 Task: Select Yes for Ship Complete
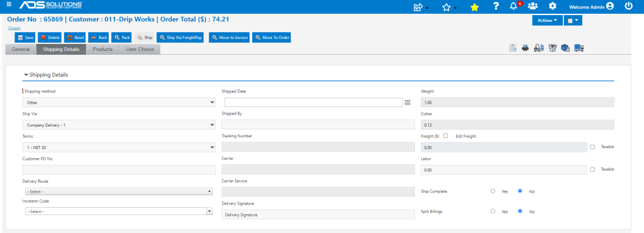[493, 191]
